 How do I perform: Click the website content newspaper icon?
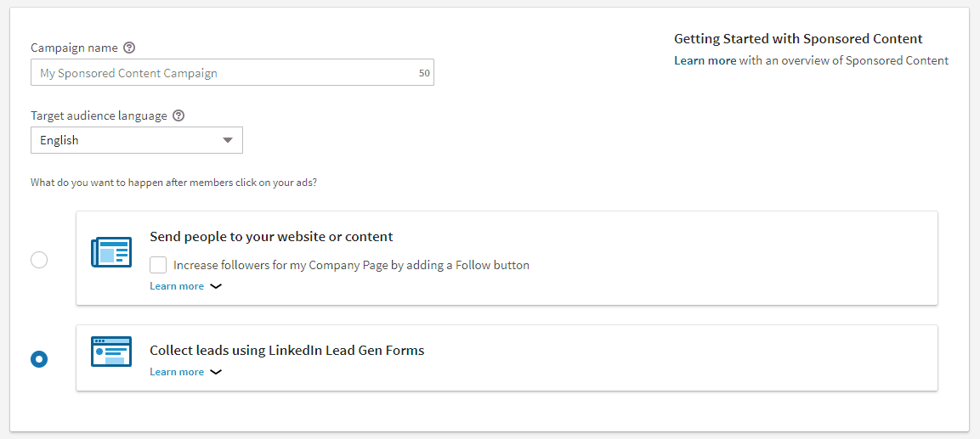[111, 253]
